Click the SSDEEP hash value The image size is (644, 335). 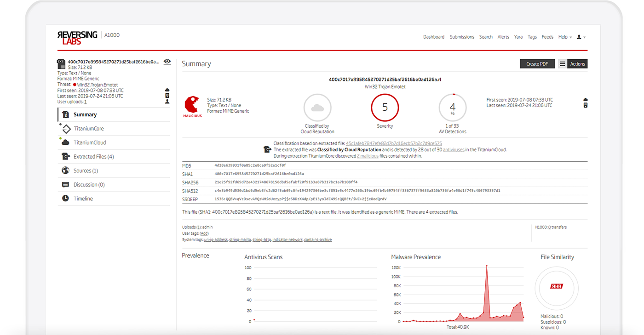pyautogui.click(x=300, y=199)
